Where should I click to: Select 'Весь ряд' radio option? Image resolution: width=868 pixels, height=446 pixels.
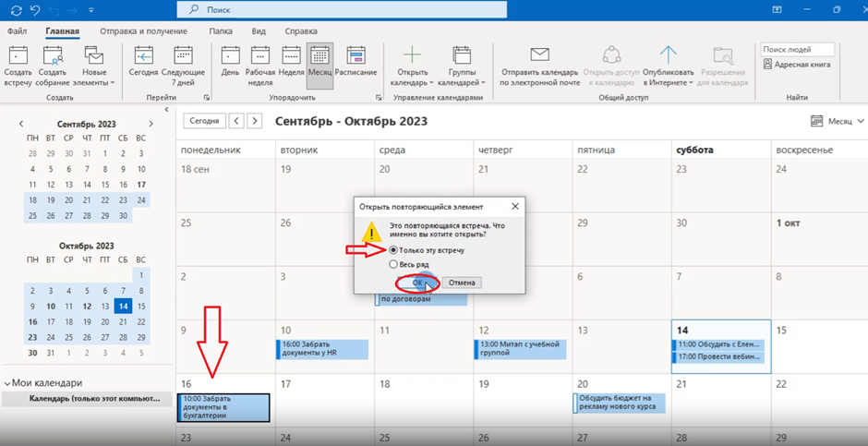pyautogui.click(x=394, y=264)
